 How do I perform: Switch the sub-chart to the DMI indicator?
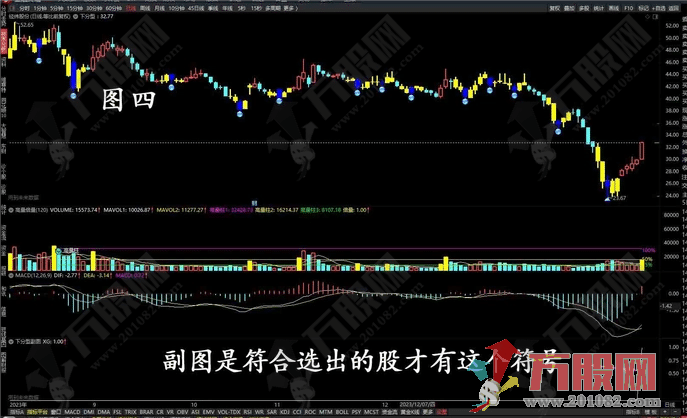click(x=89, y=412)
